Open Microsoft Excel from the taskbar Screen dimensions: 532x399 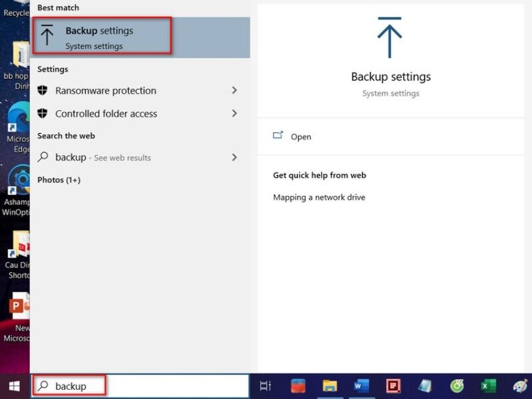click(x=487, y=386)
